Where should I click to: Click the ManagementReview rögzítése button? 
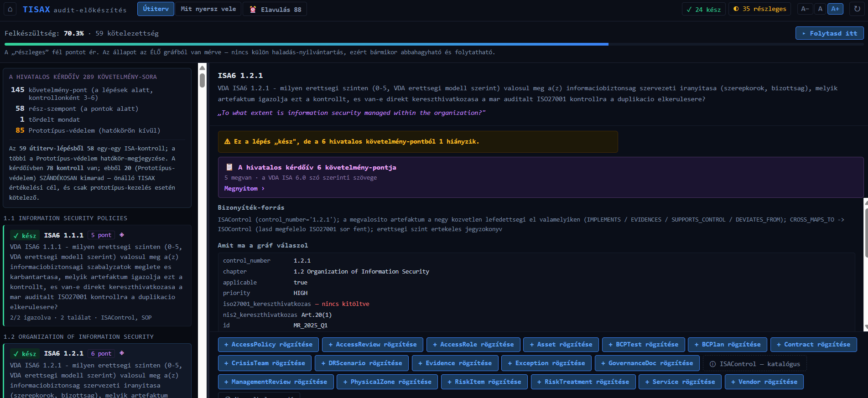click(276, 382)
